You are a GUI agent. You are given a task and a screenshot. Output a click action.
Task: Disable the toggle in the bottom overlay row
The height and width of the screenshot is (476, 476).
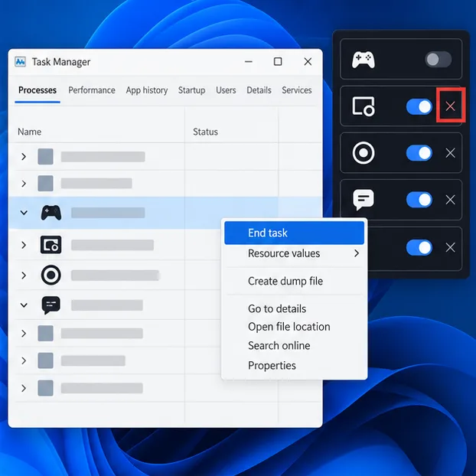tap(419, 247)
